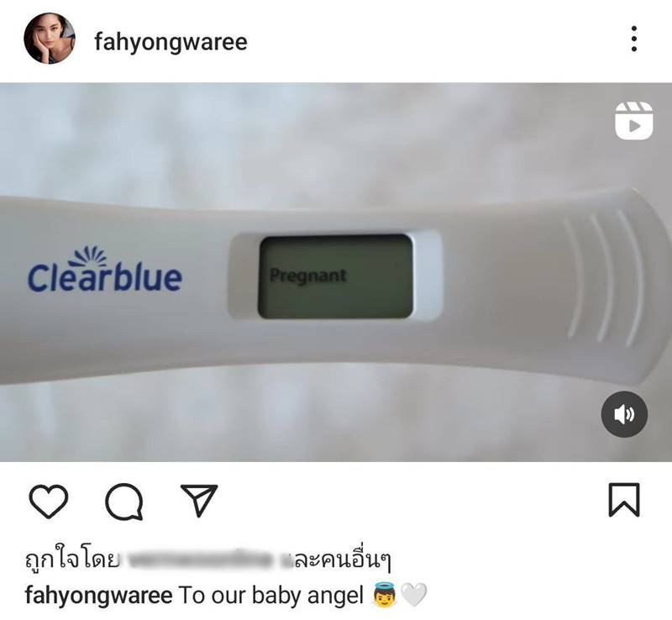Like the post with the heart icon

tap(49, 501)
